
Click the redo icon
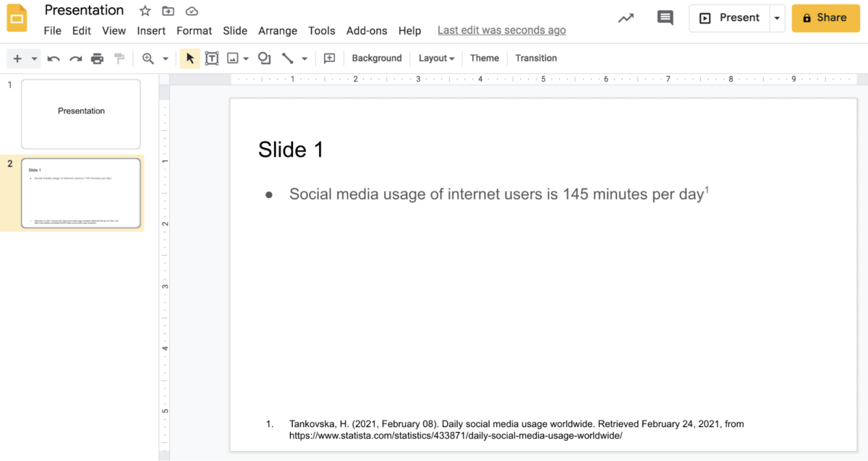(75, 58)
